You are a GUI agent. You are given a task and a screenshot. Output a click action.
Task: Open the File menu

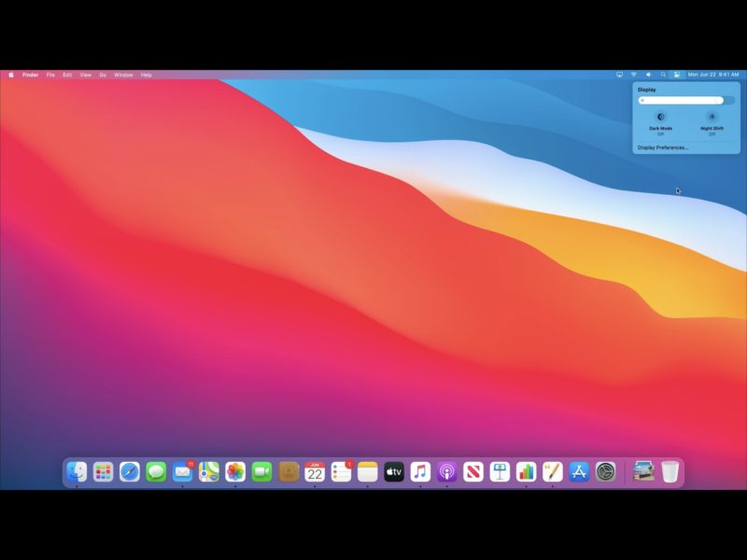click(x=50, y=75)
